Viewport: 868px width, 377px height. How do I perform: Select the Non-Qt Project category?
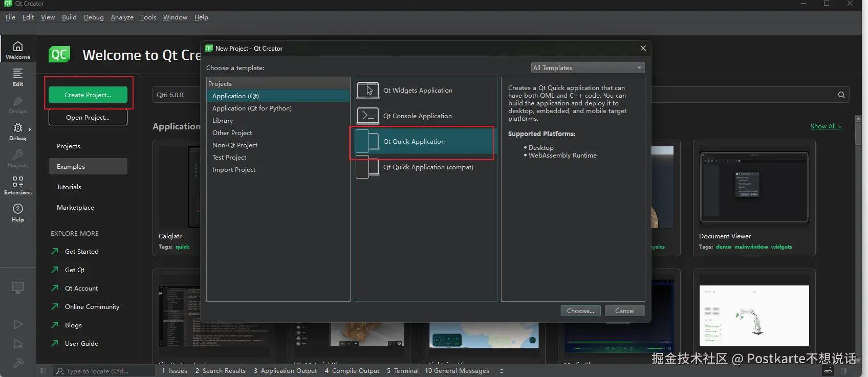[278, 145]
